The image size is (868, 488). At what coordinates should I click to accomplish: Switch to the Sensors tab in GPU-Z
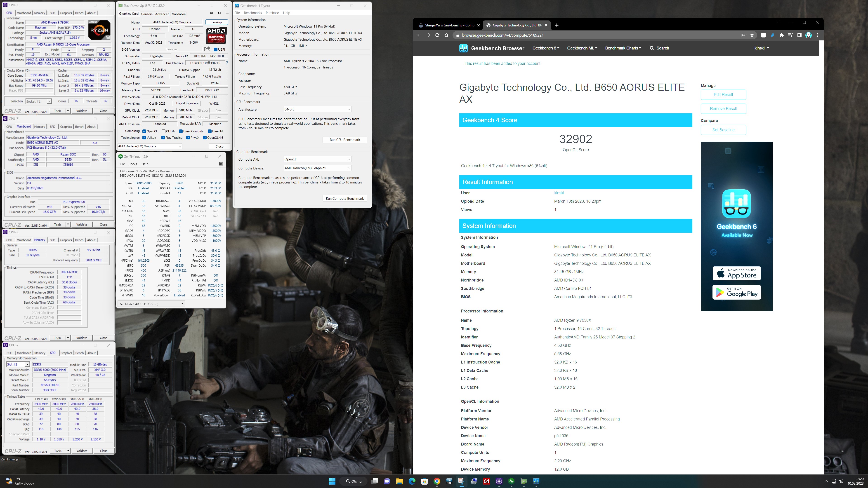click(146, 14)
